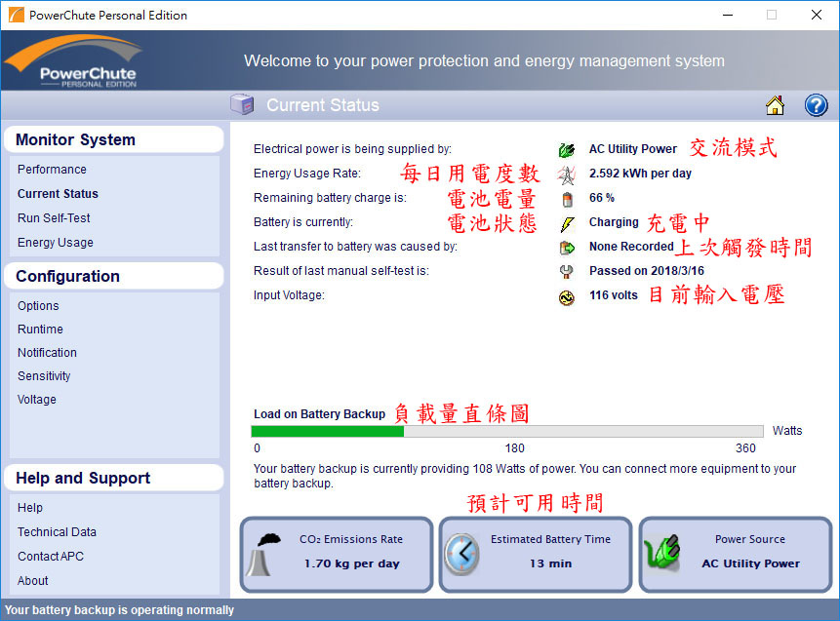Click the '116 volts' input voltage value
The height and width of the screenshot is (621, 840).
614,295
